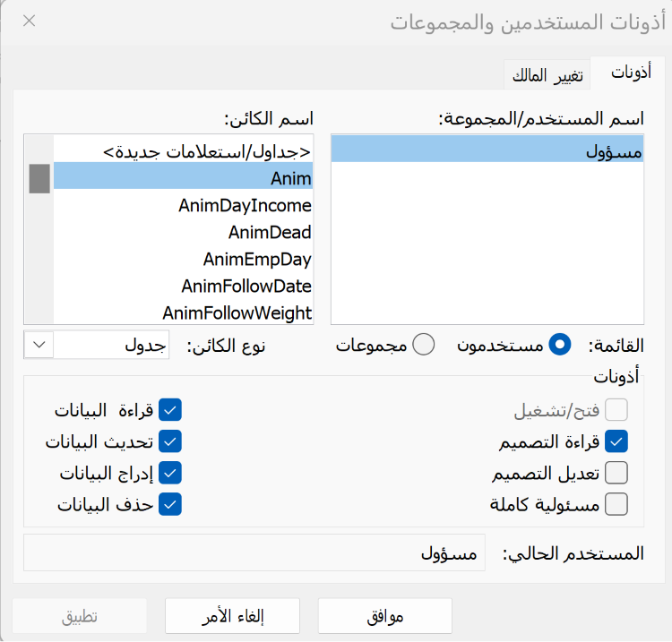Click the إلغاء الأمر button
The image size is (672, 642).
tap(232, 616)
